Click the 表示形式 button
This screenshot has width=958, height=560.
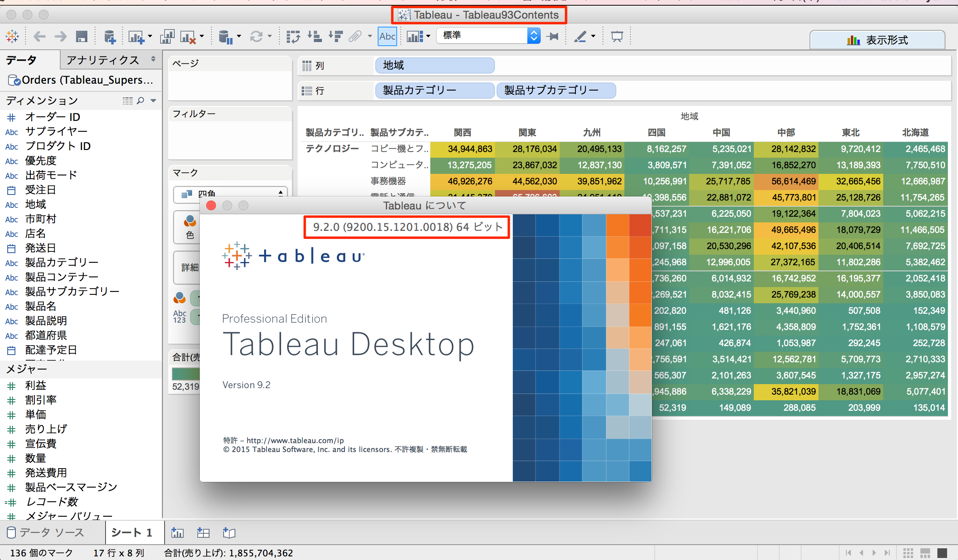coord(877,39)
